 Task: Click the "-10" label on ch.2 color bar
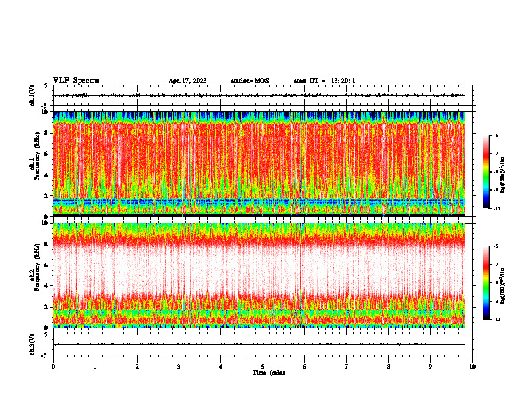pyautogui.click(x=496, y=320)
